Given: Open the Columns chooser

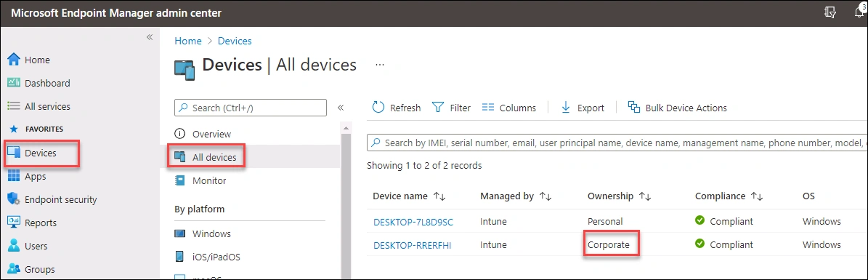Looking at the screenshot, I should 508,108.
